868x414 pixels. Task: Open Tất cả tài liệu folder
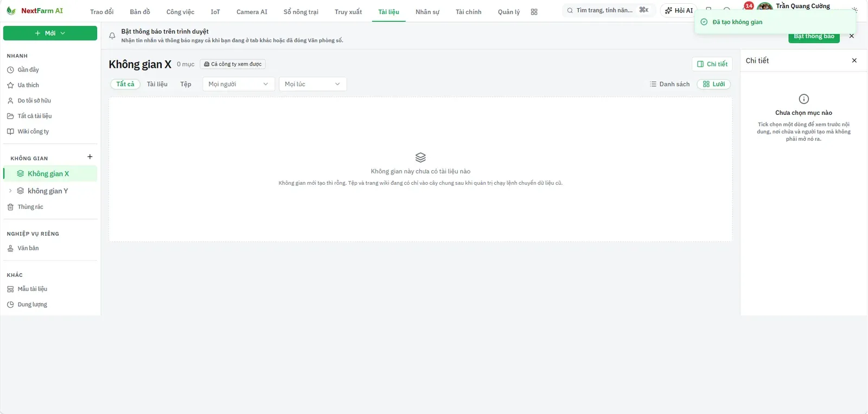[50, 116]
